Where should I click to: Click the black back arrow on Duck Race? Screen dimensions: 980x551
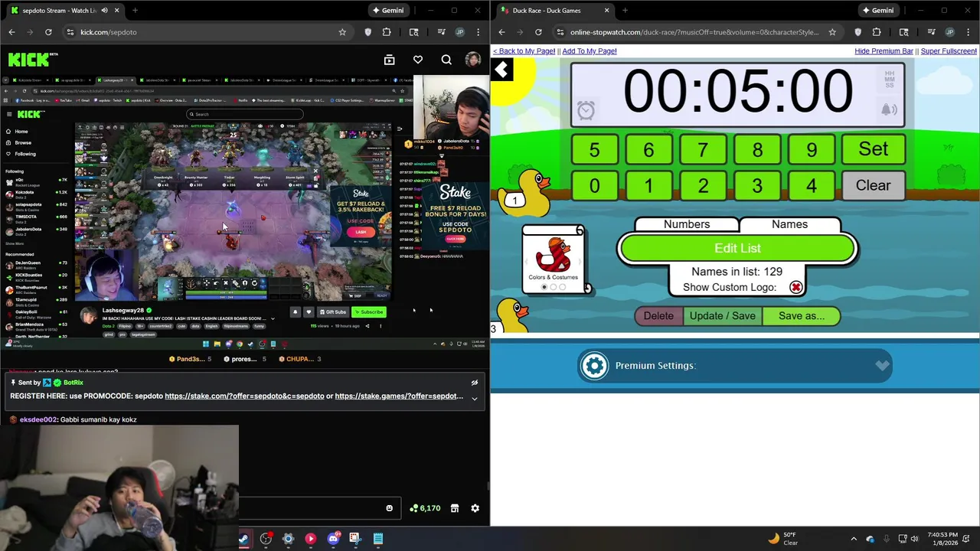click(x=501, y=70)
